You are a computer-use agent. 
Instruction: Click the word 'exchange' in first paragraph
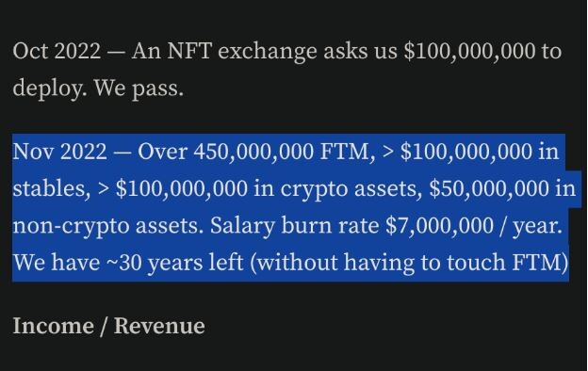268,52
